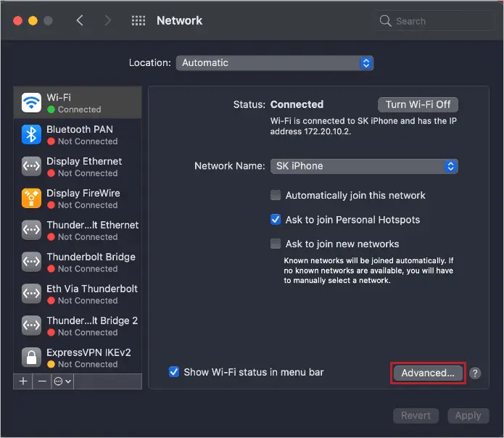Click the Revert button

[x=416, y=416]
